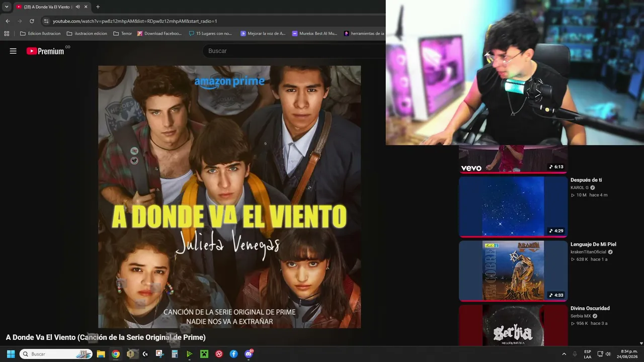This screenshot has height=362, width=644.
Task: Open site information icon in address bar
Action: tap(46, 21)
